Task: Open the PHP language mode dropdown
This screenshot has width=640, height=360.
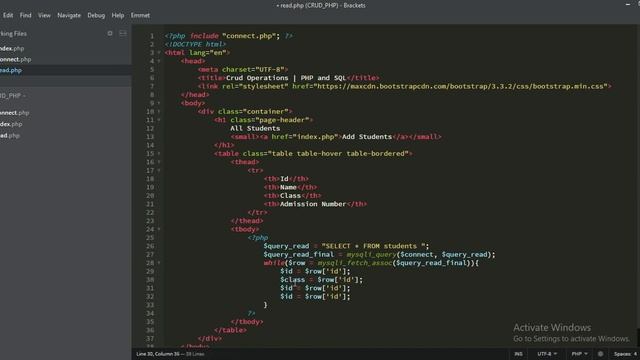Action: tap(580, 354)
